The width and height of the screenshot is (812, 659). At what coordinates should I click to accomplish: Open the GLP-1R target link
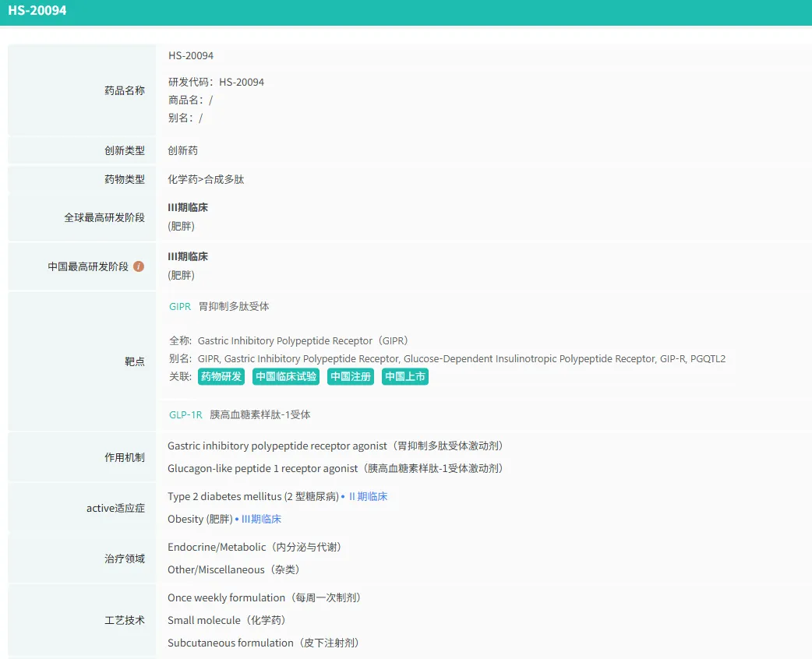[x=185, y=415]
